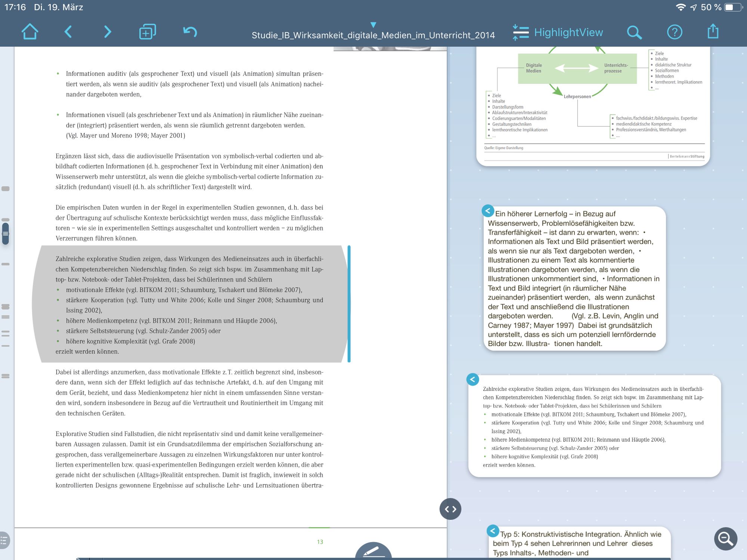Screen dimensions: 747x560
Task: Tap 'Quelle: Eigene Darstellung' caption
Action: click(503, 148)
